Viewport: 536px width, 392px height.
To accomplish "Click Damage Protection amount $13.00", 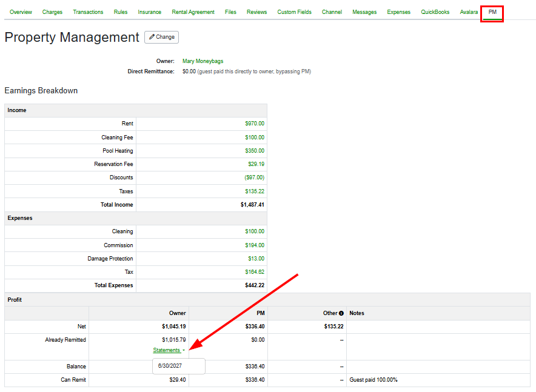I will (256, 259).
